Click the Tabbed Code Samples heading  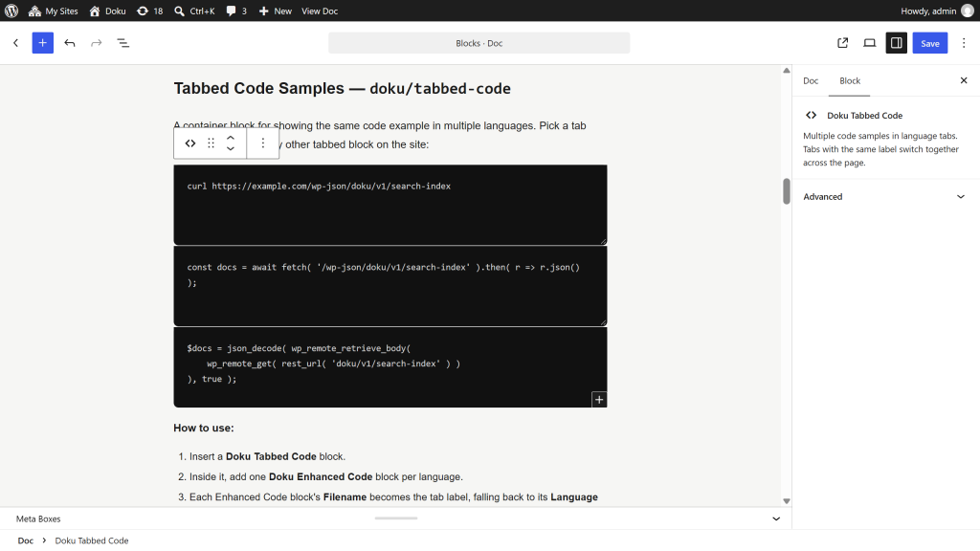pos(342,89)
